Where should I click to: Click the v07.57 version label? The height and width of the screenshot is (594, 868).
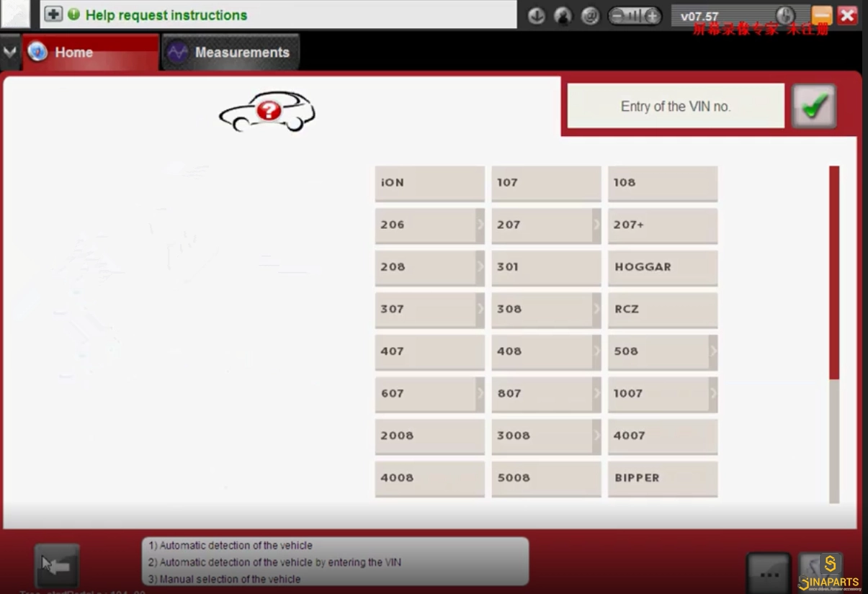[x=699, y=16]
